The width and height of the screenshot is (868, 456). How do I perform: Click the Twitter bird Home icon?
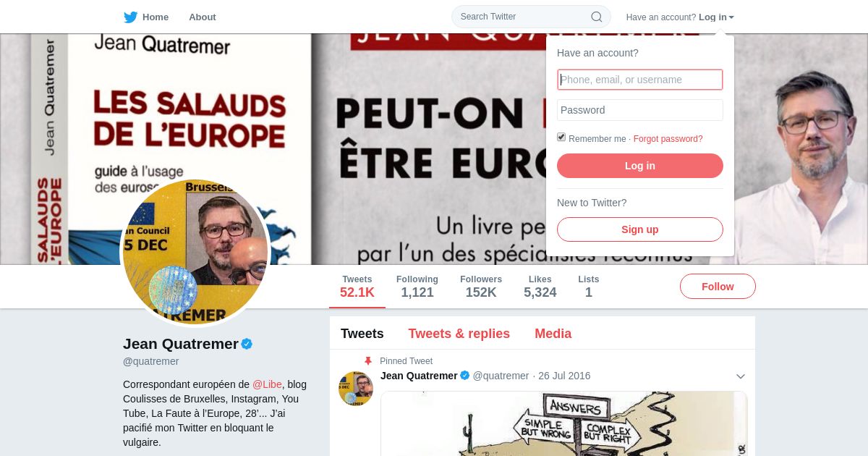[x=130, y=17]
